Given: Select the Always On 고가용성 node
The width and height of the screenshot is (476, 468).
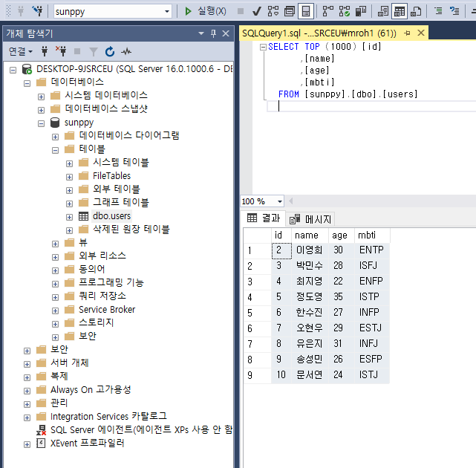Looking at the screenshot, I should pyautogui.click(x=91, y=390).
